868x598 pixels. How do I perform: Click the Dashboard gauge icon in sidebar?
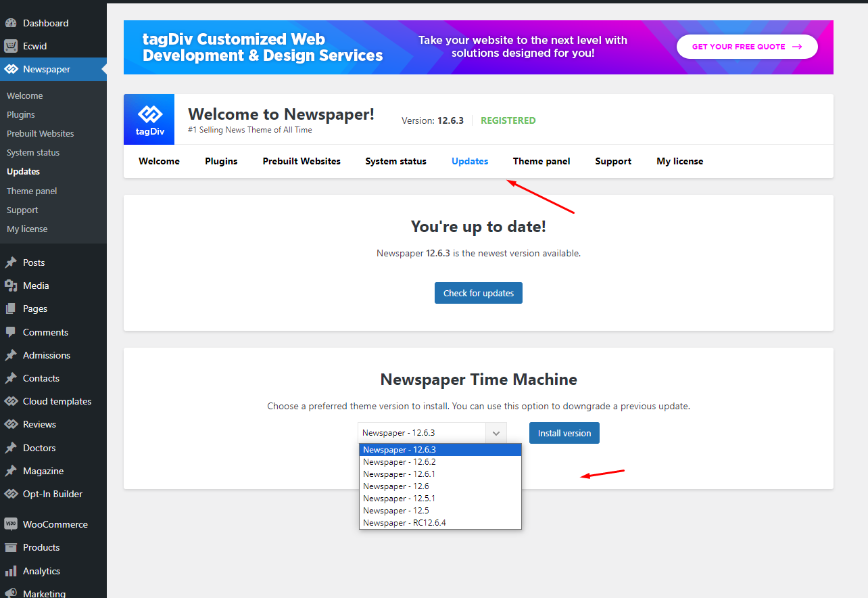pos(11,23)
